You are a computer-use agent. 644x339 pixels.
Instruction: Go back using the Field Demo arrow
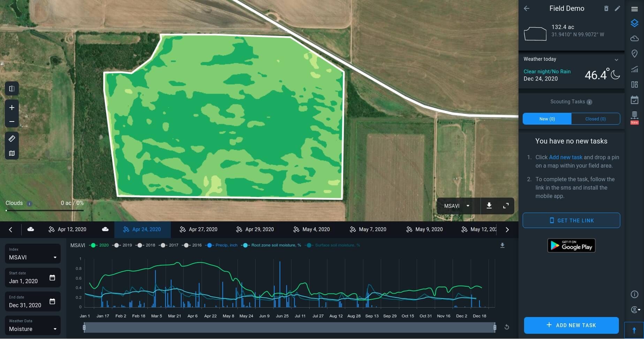(526, 8)
